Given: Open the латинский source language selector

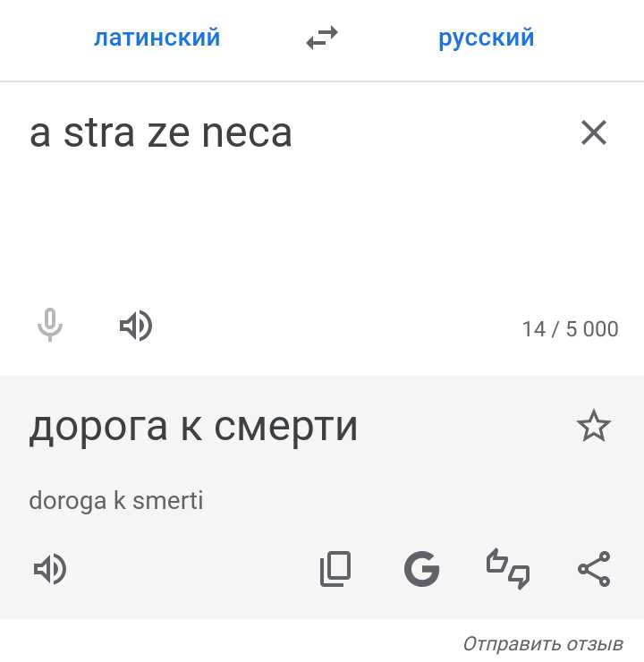Looking at the screenshot, I should point(157,38).
